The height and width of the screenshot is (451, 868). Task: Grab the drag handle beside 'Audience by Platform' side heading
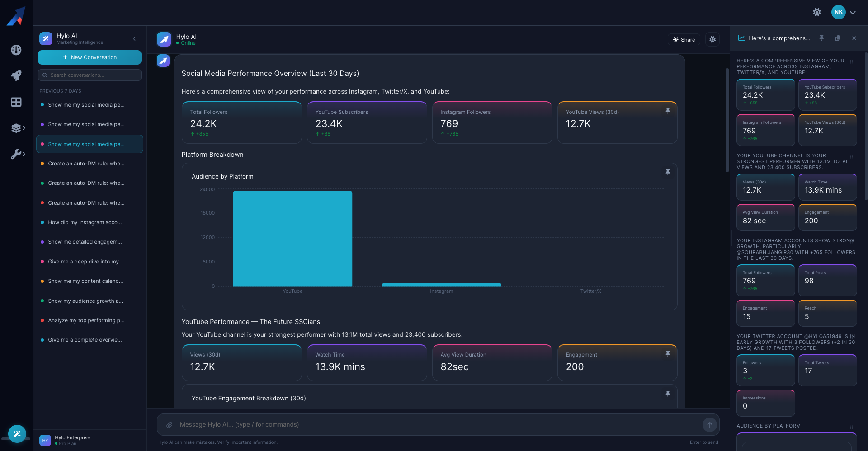point(852,427)
